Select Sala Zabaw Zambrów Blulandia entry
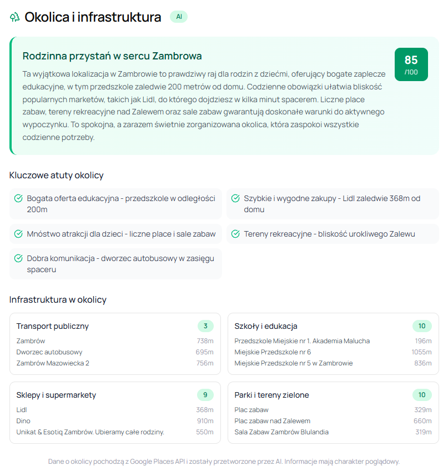Image resolution: width=448 pixels, height=476 pixels. pos(333,432)
